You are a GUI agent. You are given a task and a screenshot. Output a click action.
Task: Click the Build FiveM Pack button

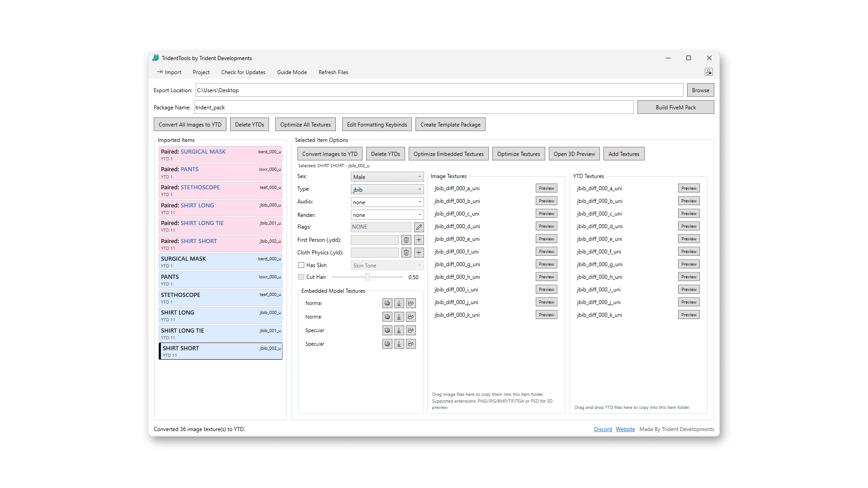(x=675, y=107)
